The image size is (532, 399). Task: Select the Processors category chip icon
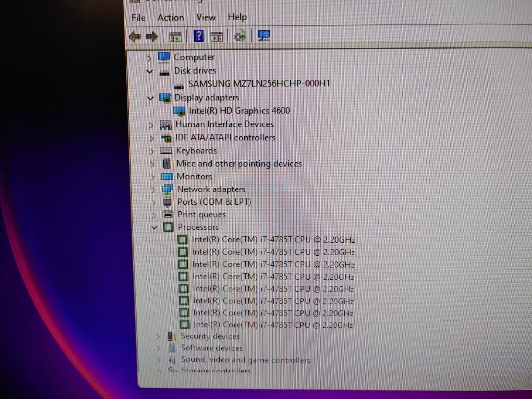coord(168,227)
